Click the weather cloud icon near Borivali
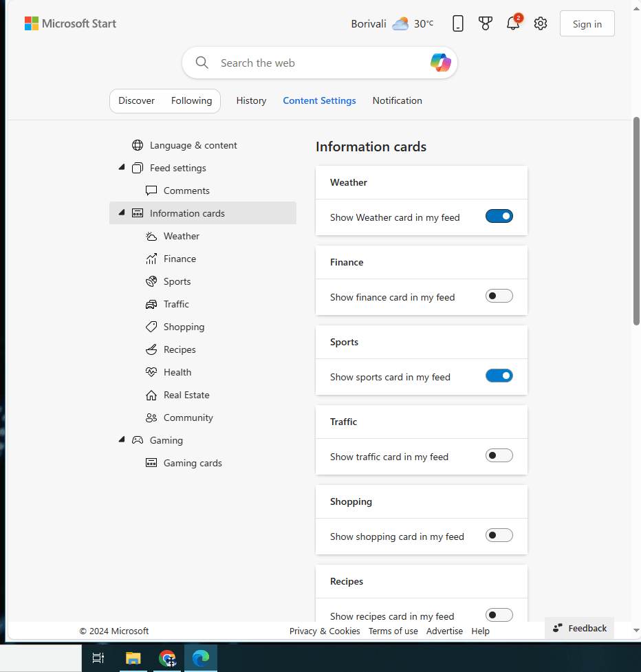This screenshot has height=672, width=641. tap(400, 23)
